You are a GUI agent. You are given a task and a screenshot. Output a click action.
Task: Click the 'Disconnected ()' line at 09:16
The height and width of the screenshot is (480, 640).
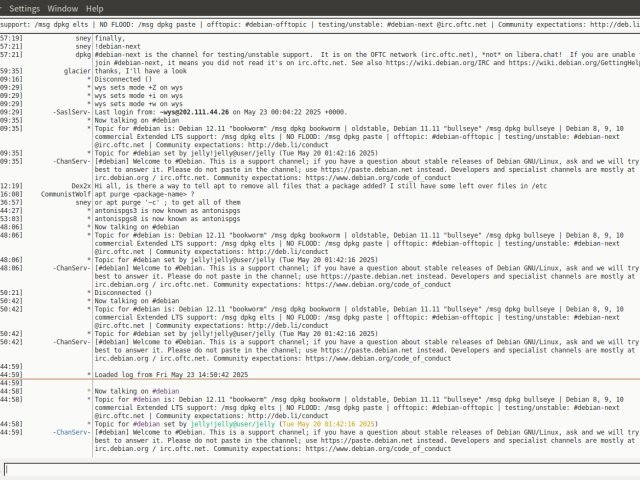[x=123, y=79]
